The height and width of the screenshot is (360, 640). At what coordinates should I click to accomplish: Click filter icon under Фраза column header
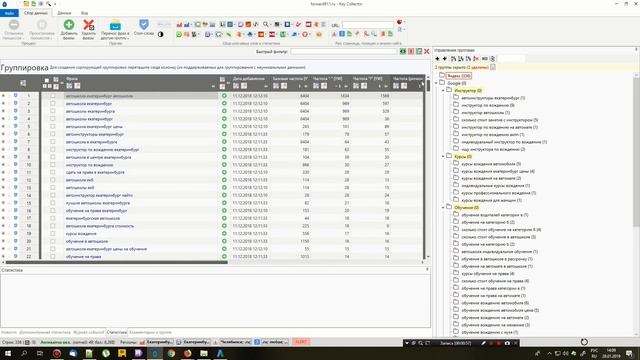pos(69,86)
